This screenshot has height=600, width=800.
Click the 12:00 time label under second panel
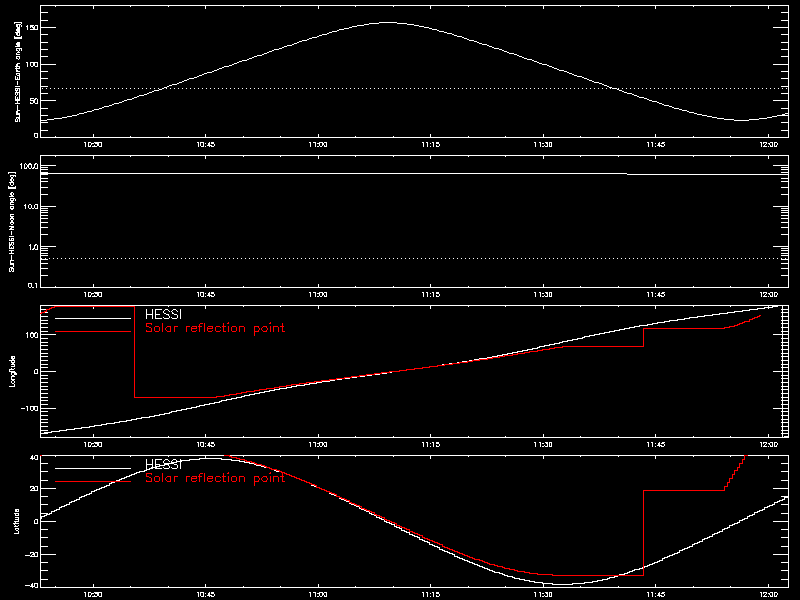769,295
